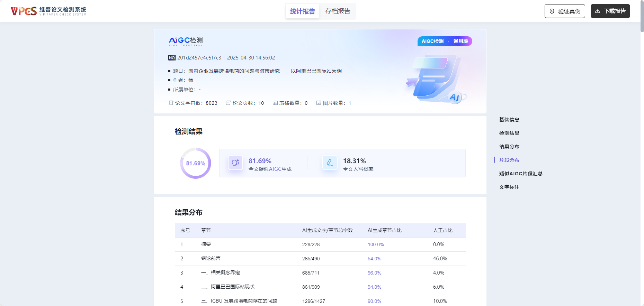Click the 下载报告 button

pos(610,11)
